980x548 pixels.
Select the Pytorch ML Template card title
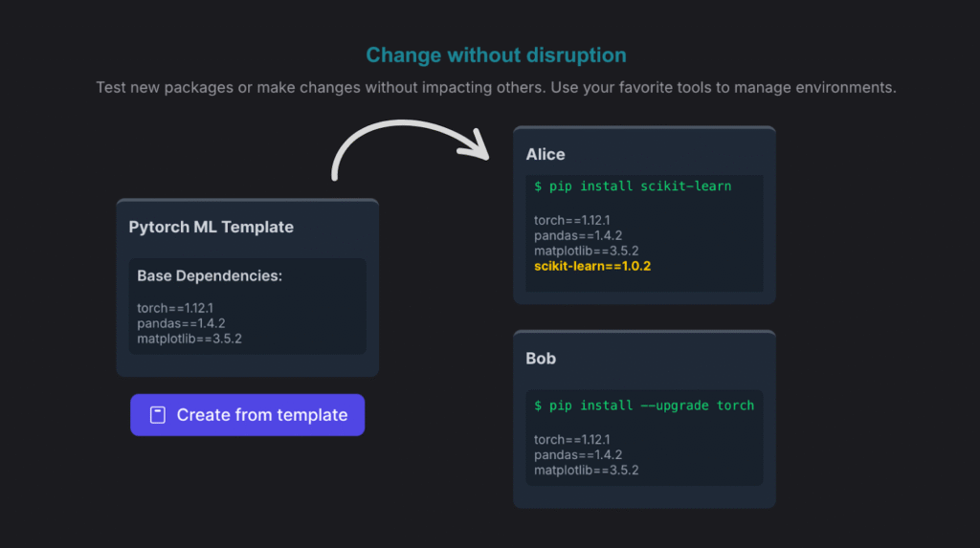coord(211,228)
